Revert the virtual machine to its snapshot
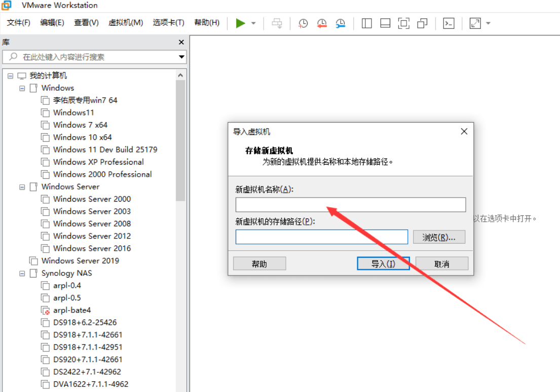The height and width of the screenshot is (392, 560). [x=321, y=23]
